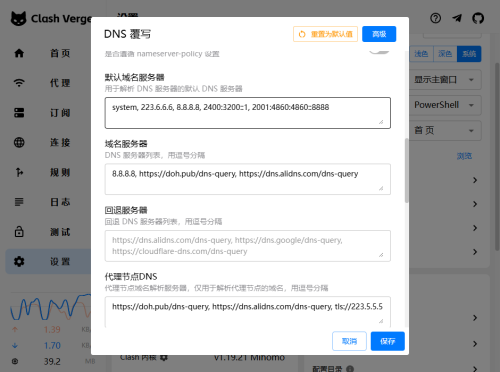Focus the 回退服务器 text field
The width and height of the screenshot is (500, 372).
pos(248,246)
